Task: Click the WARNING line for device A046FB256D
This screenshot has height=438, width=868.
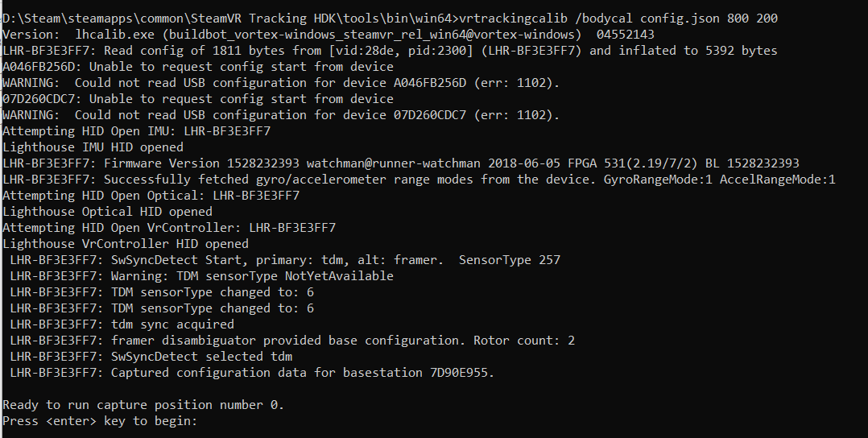Action: coord(281,83)
